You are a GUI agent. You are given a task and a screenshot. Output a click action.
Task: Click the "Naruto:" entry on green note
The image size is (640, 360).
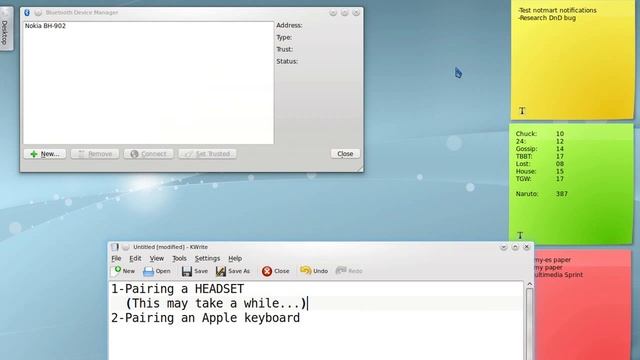tap(527, 194)
